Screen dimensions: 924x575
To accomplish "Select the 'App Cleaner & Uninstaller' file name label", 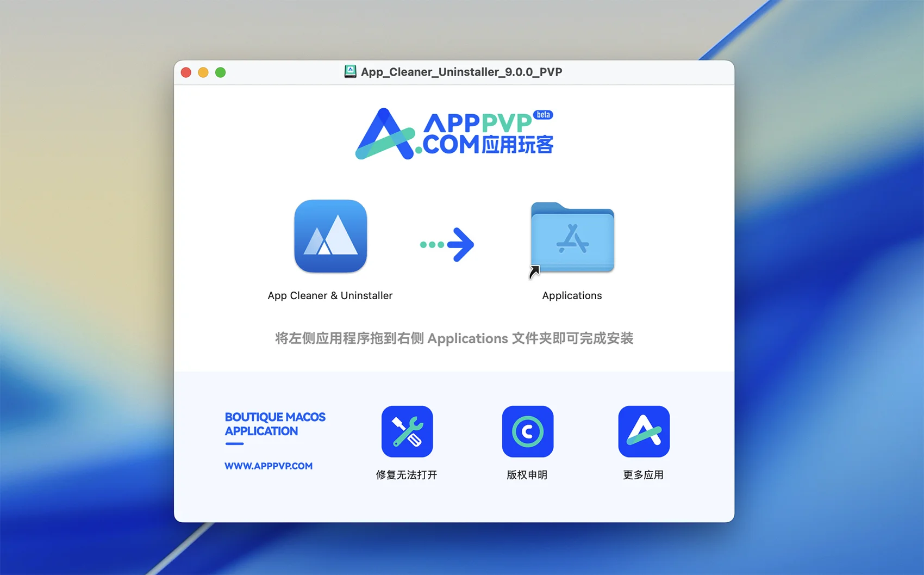I will click(330, 295).
